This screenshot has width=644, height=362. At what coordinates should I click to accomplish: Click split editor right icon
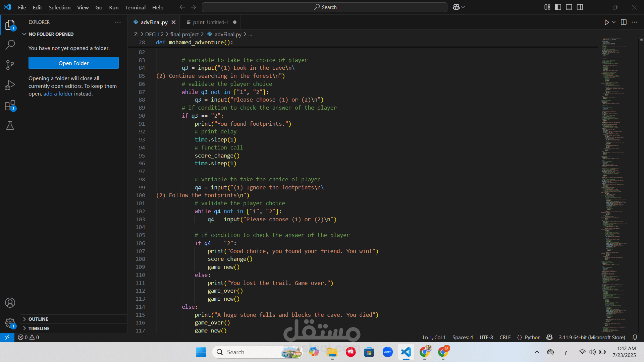pos(624,22)
